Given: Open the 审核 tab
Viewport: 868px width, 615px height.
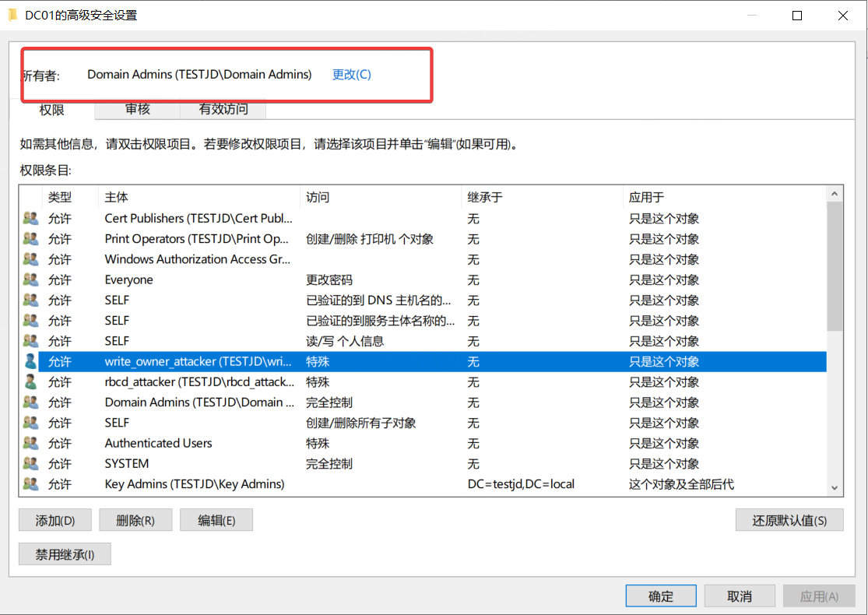Looking at the screenshot, I should tap(137, 109).
